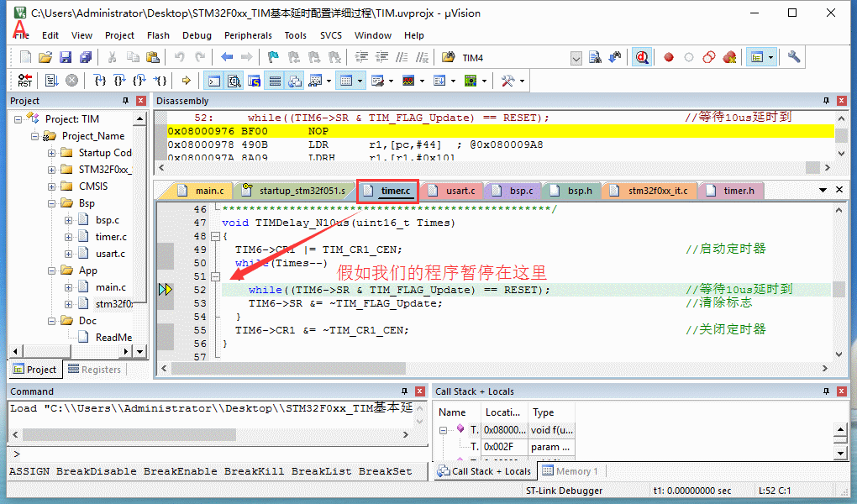Toggle the pin on the Project panel

(x=126, y=101)
